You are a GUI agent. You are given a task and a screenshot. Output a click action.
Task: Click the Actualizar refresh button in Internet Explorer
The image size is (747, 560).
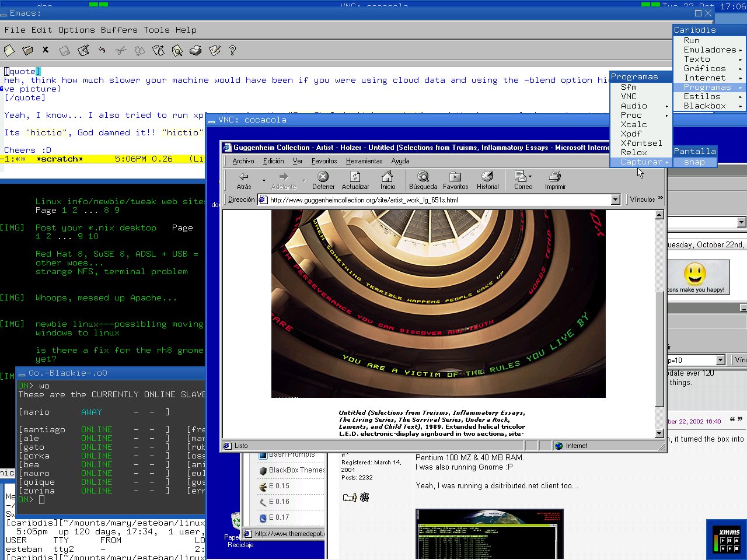(x=355, y=180)
